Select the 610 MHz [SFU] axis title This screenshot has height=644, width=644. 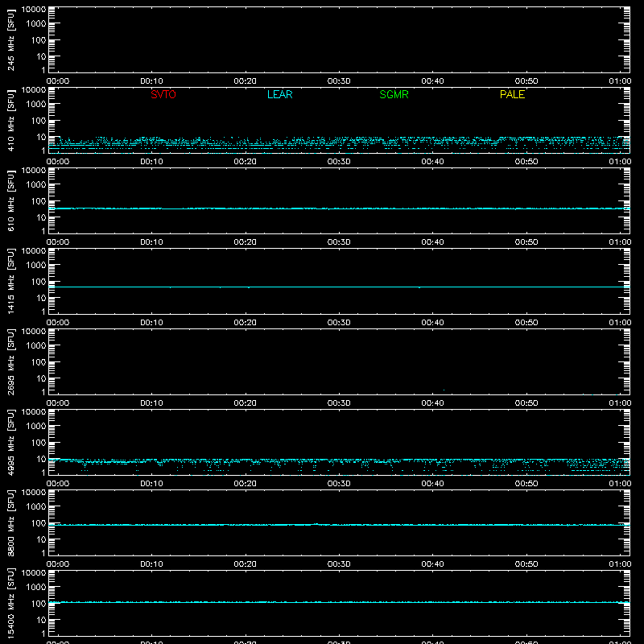coord(10,201)
